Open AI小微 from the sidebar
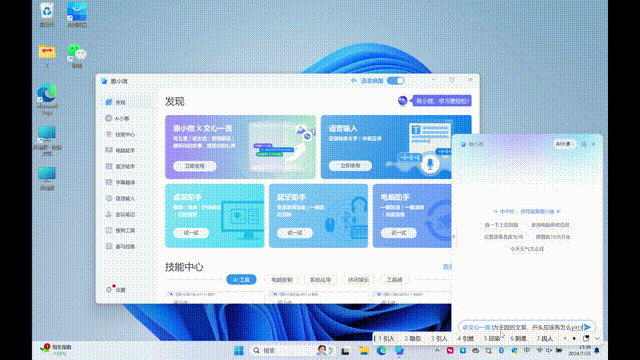The width and height of the screenshot is (640, 360). point(127,118)
